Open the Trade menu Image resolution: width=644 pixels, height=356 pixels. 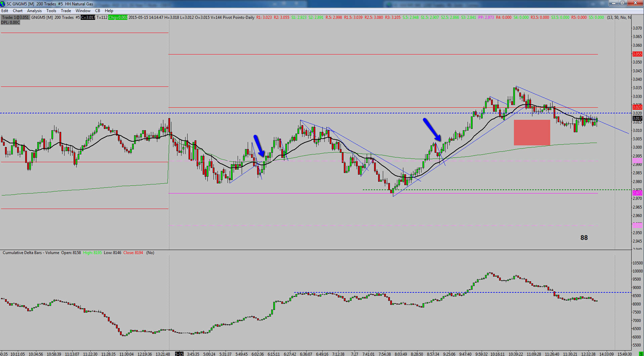click(66, 11)
